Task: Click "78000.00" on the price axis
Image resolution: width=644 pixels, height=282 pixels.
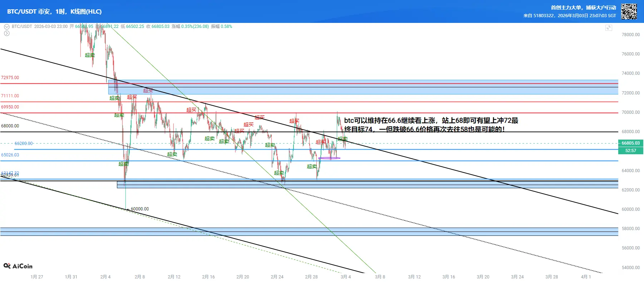Action: [x=631, y=35]
